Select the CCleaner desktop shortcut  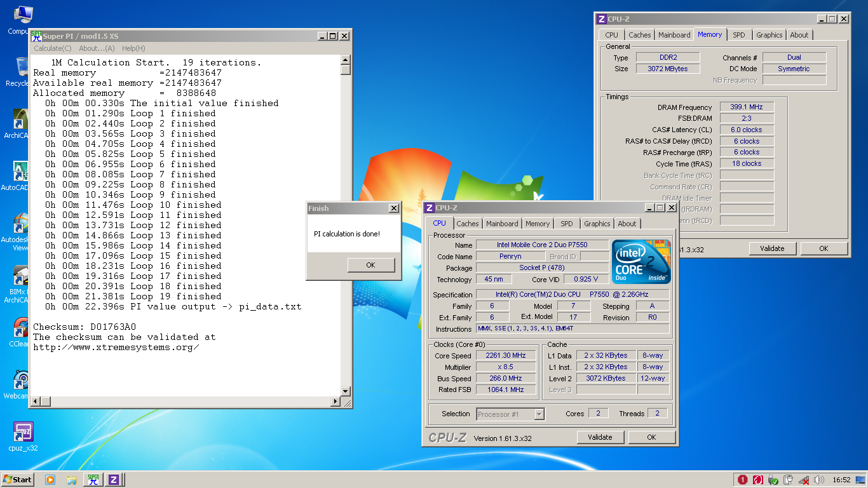(x=19, y=332)
